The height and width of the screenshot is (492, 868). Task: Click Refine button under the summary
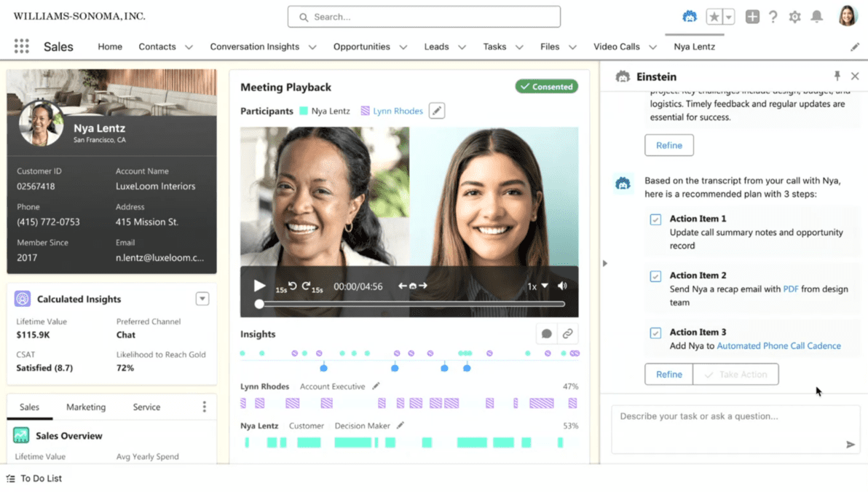[668, 145]
